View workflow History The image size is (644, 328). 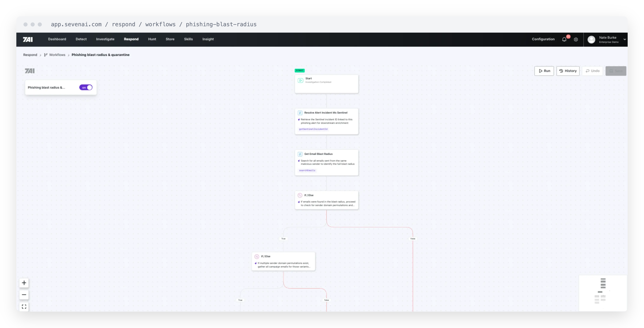tap(568, 71)
